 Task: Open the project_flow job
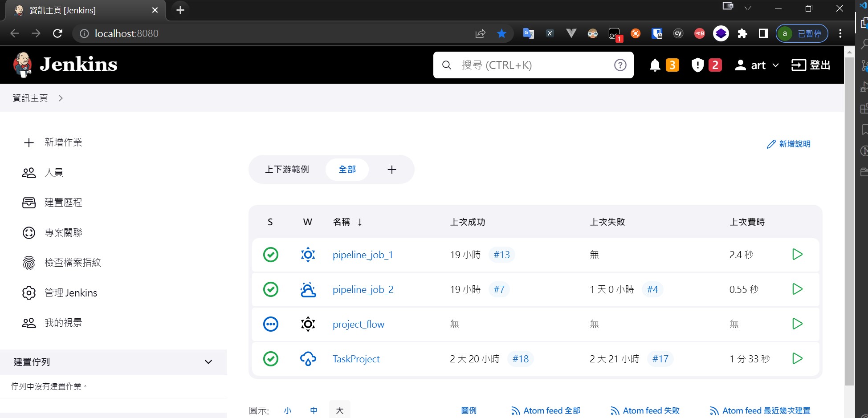point(359,325)
